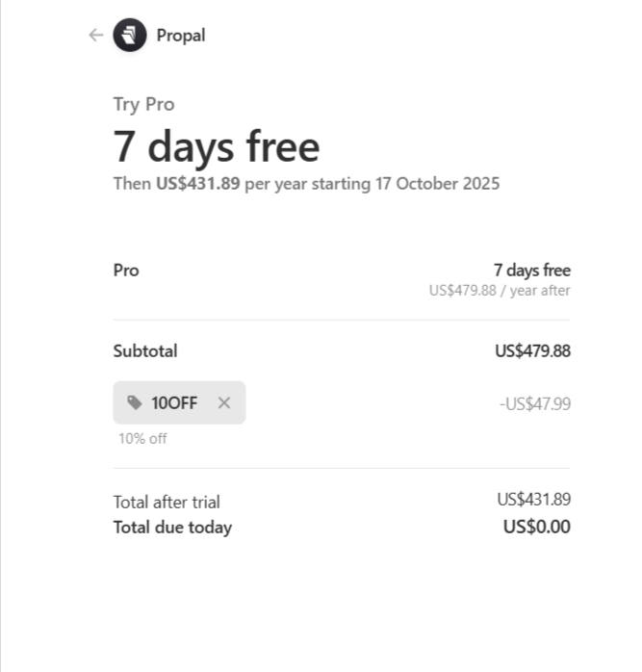Click the 10OFF promo code label
This screenshot has width=642, height=672.
click(x=174, y=403)
